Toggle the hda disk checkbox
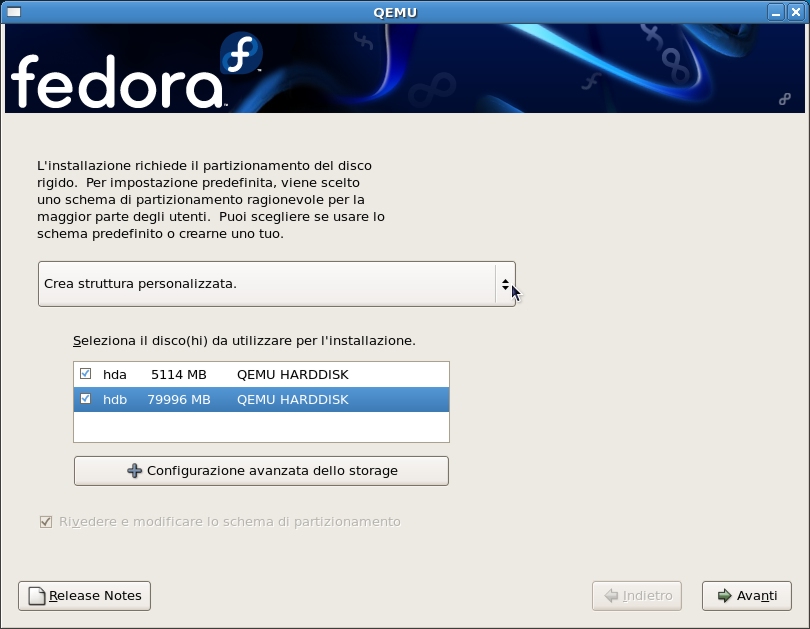This screenshot has height=629, width=810. (85, 373)
